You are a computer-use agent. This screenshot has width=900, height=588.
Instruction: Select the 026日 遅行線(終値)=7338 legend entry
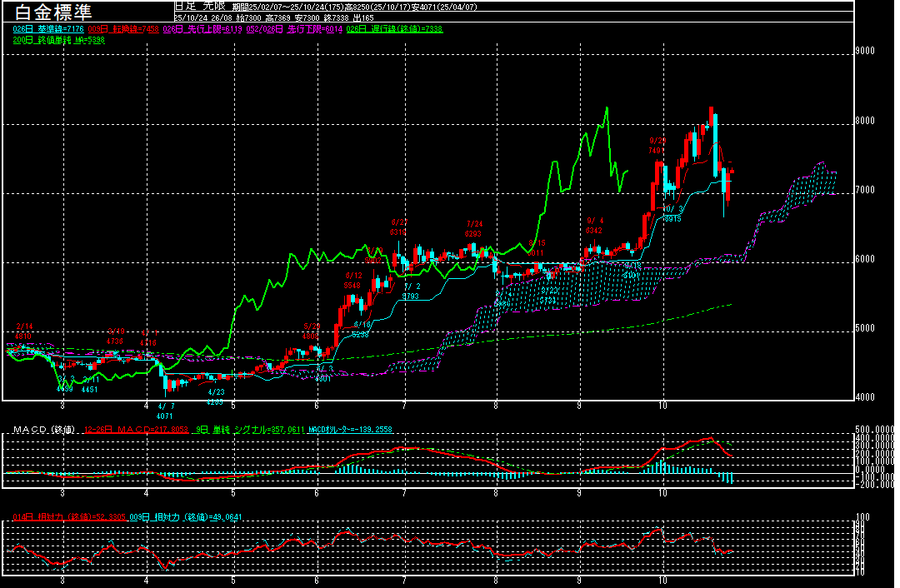pos(395,28)
